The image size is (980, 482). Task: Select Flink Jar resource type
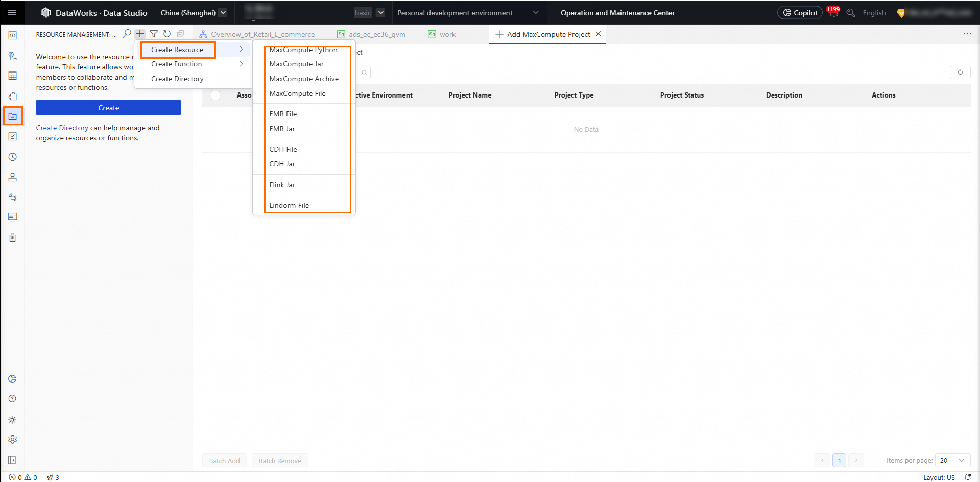click(x=282, y=185)
